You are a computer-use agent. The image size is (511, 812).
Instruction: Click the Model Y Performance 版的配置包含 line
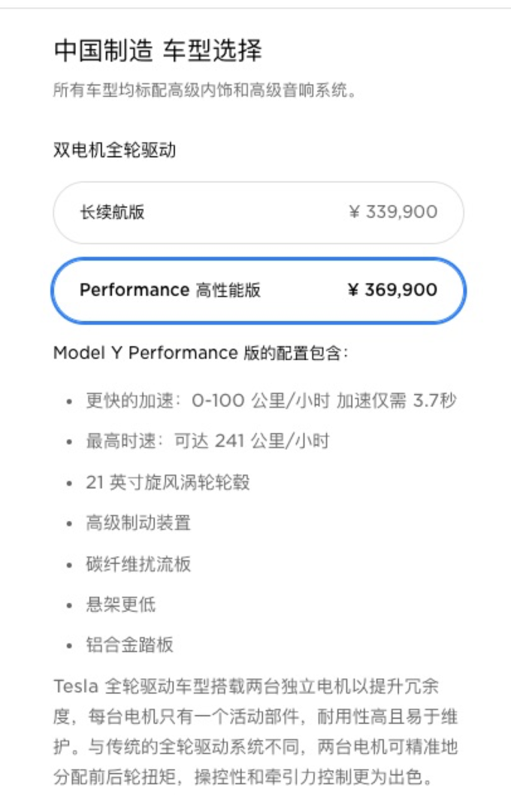tap(201, 353)
